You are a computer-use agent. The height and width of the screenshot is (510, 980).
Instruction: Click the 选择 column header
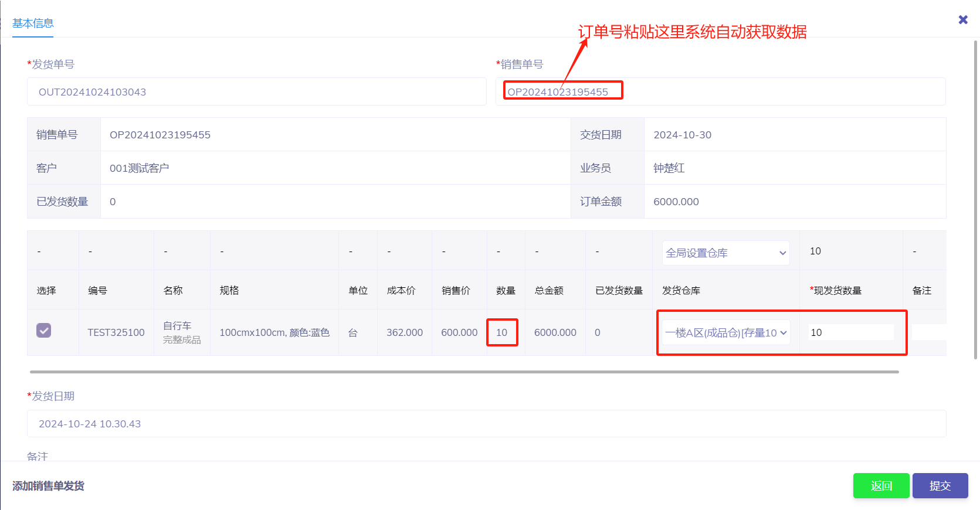tap(46, 290)
